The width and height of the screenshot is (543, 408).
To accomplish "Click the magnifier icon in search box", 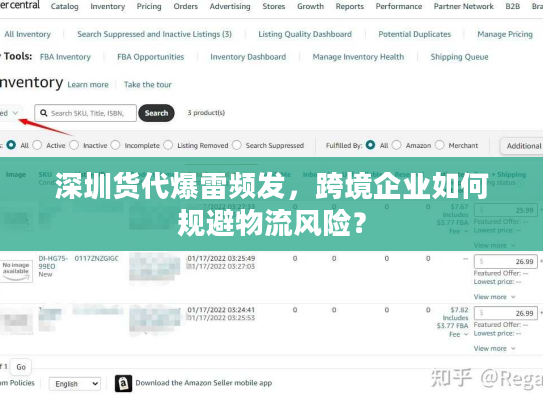I will (x=44, y=113).
